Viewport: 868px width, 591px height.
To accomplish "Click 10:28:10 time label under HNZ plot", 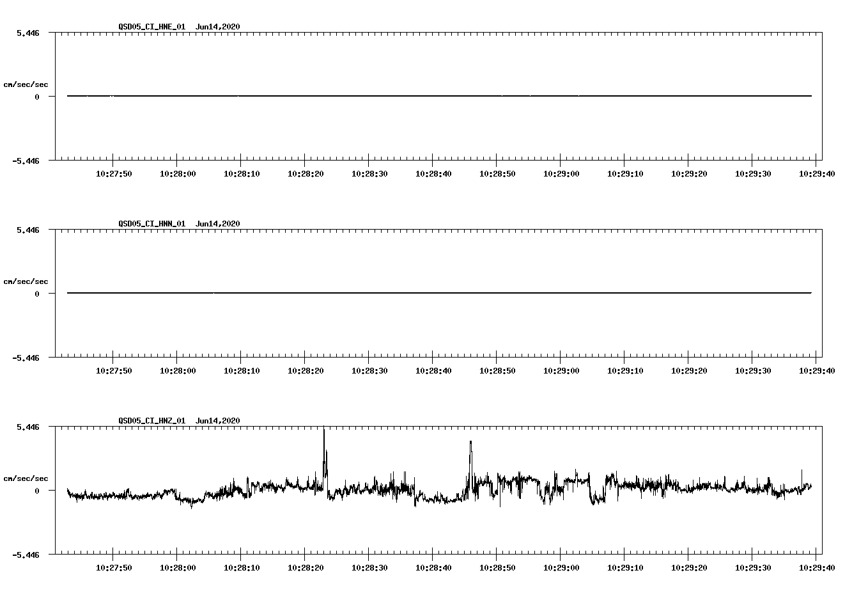I will pyautogui.click(x=242, y=567).
